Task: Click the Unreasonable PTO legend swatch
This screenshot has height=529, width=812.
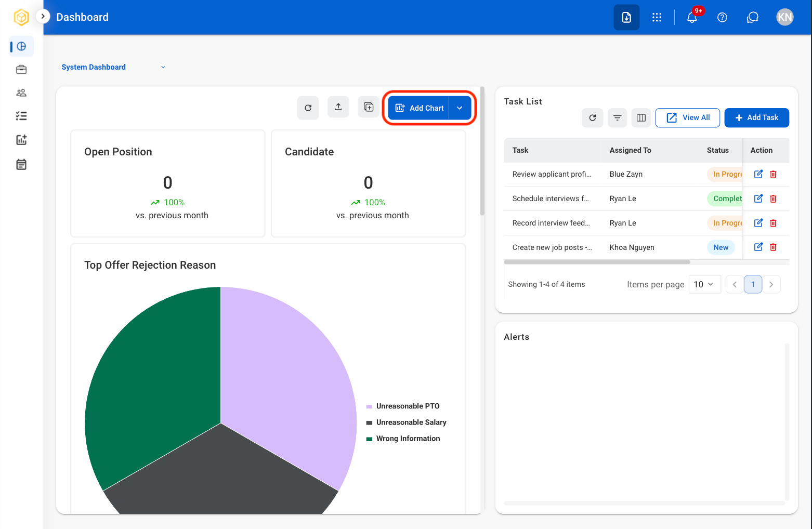Action: coord(369,406)
